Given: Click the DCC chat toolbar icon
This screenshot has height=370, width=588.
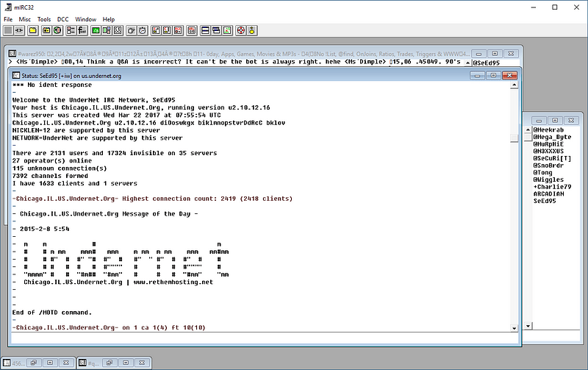Looking at the screenshot, I should tap(168, 30).
